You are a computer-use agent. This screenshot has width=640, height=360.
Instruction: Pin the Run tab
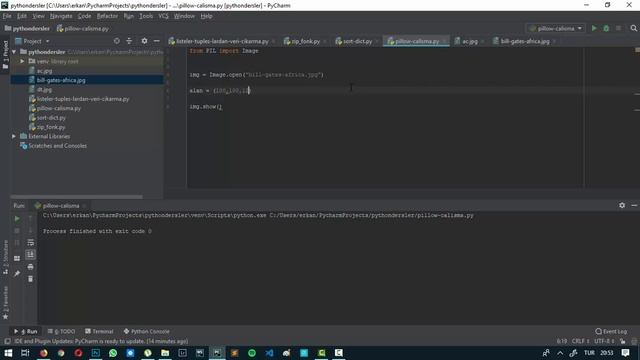pyautogui.click(x=17, y=273)
